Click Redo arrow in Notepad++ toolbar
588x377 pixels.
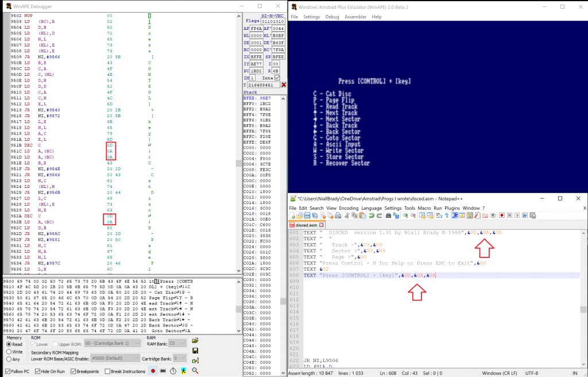click(x=379, y=216)
